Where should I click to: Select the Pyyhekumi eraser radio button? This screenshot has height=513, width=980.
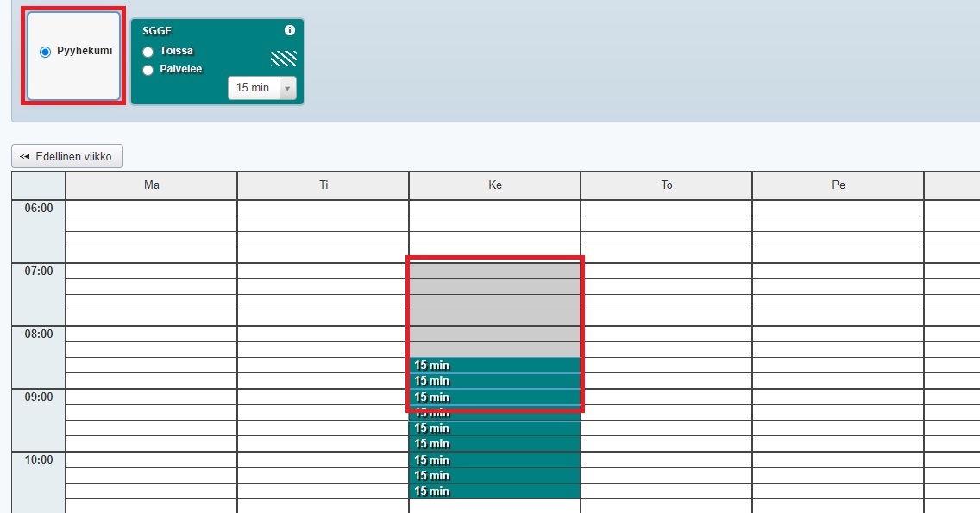[x=46, y=52]
